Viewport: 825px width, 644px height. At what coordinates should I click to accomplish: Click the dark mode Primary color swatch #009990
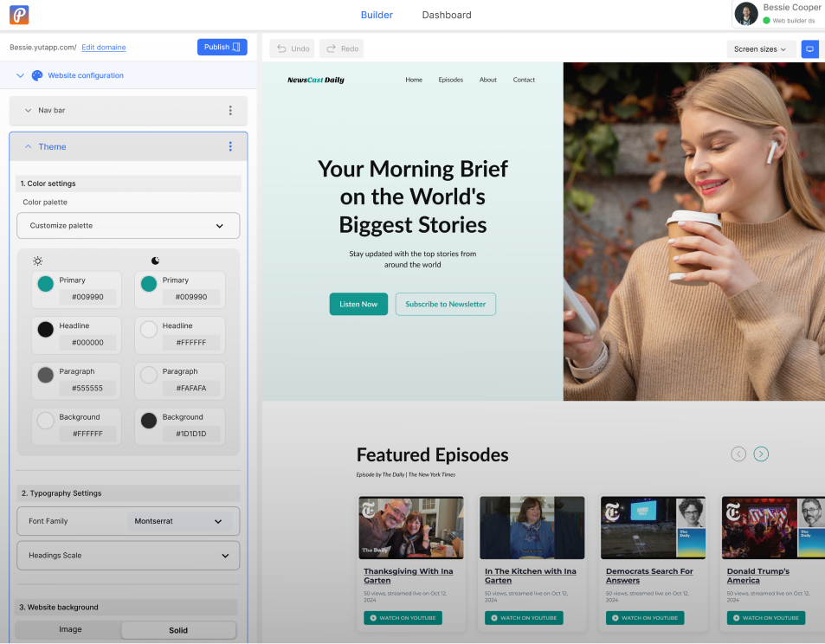[x=148, y=285]
